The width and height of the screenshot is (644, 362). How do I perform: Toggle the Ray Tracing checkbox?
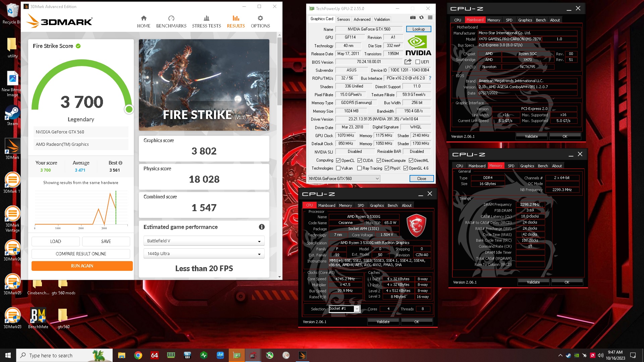359,168
